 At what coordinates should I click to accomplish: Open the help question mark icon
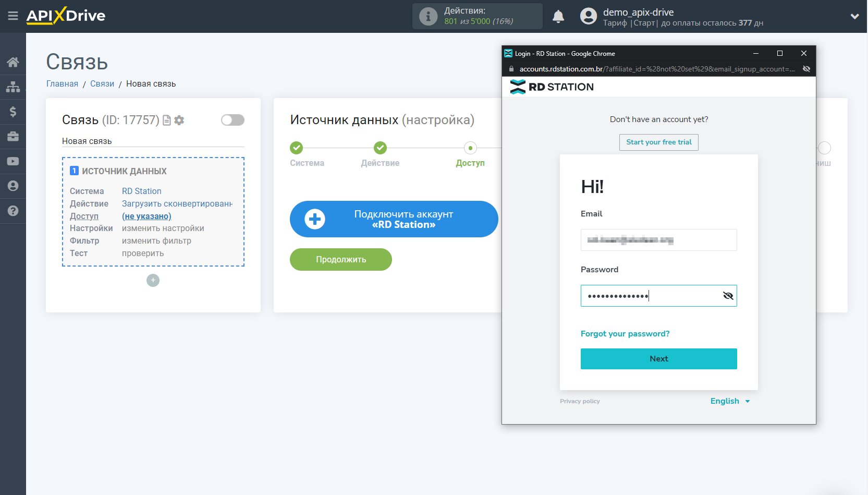[x=13, y=211]
